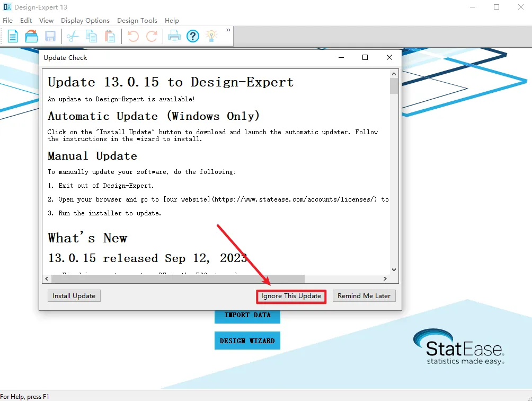The width and height of the screenshot is (532, 401).
Task: Click the Redo arrow icon
Action: [152, 36]
